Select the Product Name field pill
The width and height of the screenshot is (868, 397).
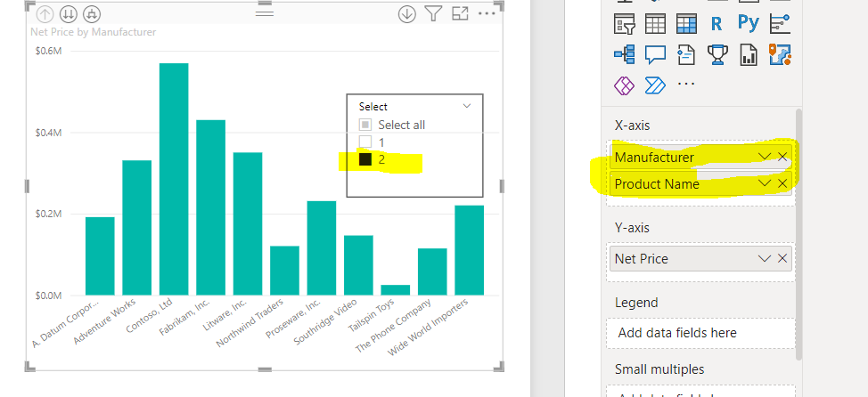coord(700,184)
